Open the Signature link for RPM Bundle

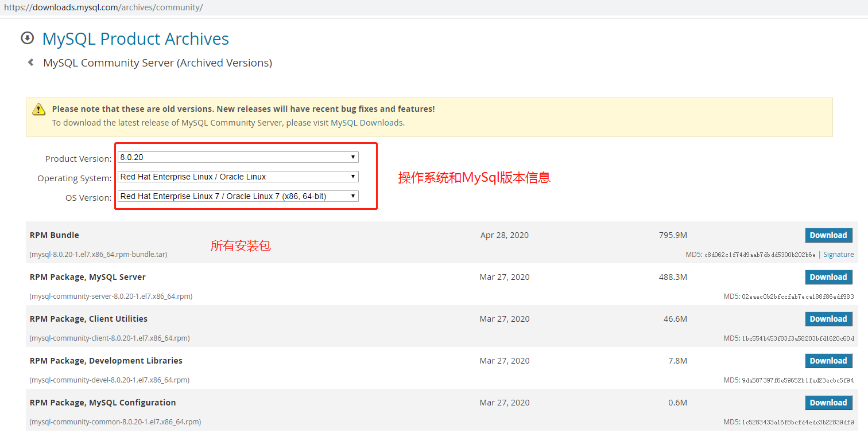(x=839, y=255)
